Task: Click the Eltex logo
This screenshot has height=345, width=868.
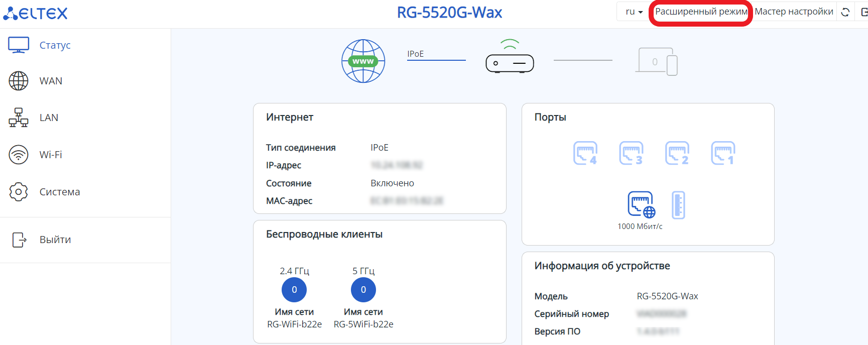Action: point(35,13)
